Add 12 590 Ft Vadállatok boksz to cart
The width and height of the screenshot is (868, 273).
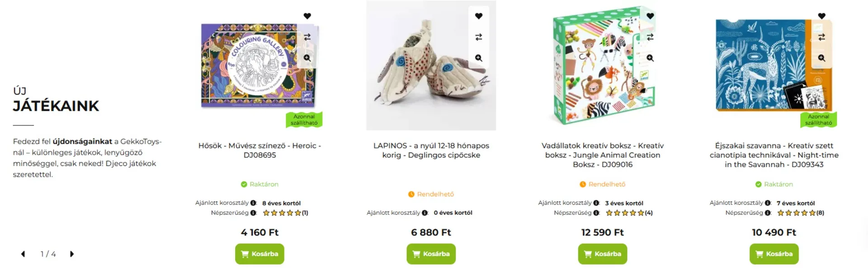point(602,254)
